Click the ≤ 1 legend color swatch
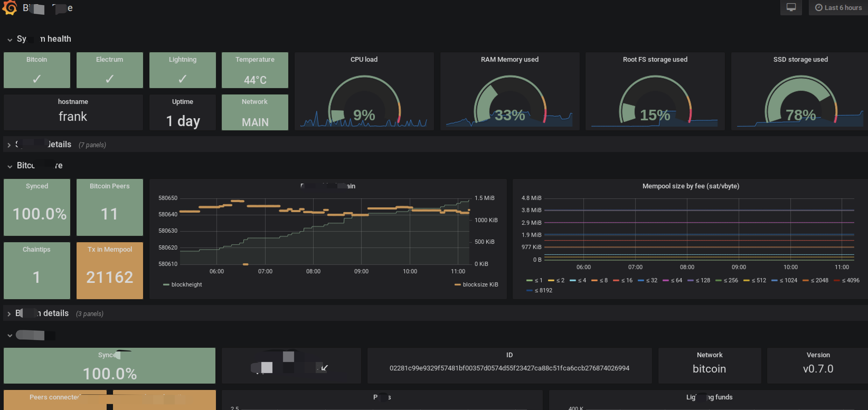 pos(529,281)
